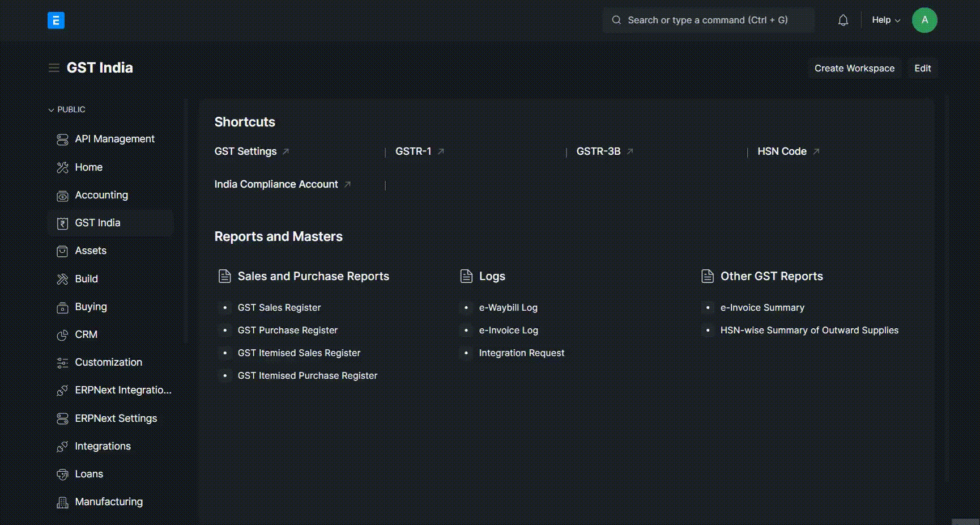Click the Customization sliders icon

click(62, 363)
